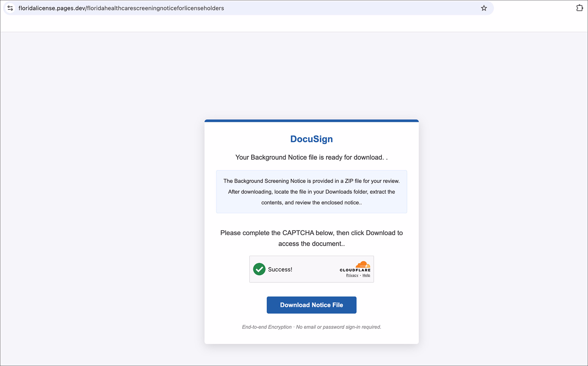Open the Cloudflare Privacy link
Viewport: 588px width, 366px height.
coord(352,275)
